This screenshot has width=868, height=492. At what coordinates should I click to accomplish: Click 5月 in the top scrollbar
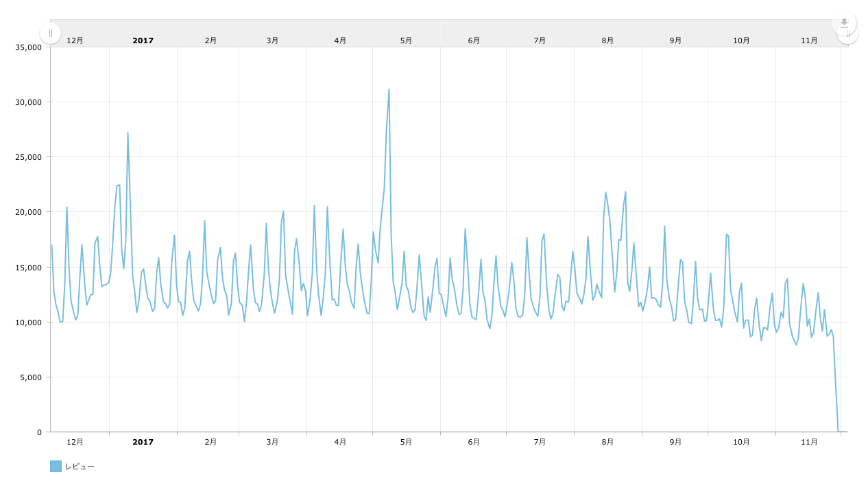[x=407, y=40]
